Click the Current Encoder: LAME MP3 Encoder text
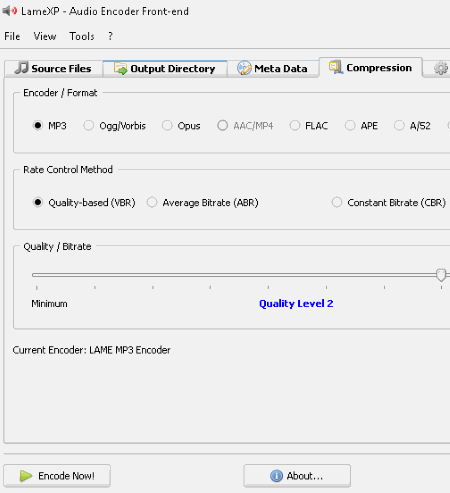Screen dimensions: 450x493 point(92,350)
